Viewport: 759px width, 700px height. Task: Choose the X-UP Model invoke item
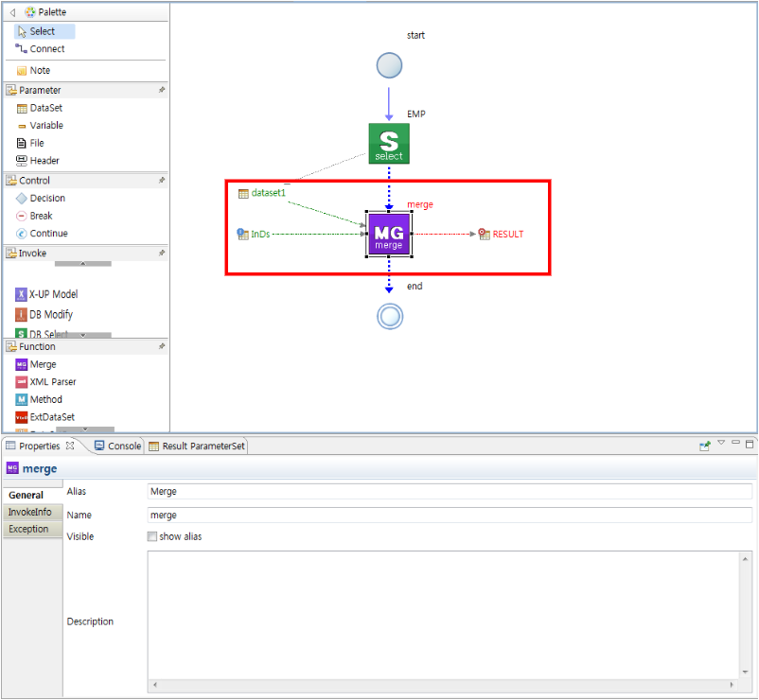[x=53, y=295]
